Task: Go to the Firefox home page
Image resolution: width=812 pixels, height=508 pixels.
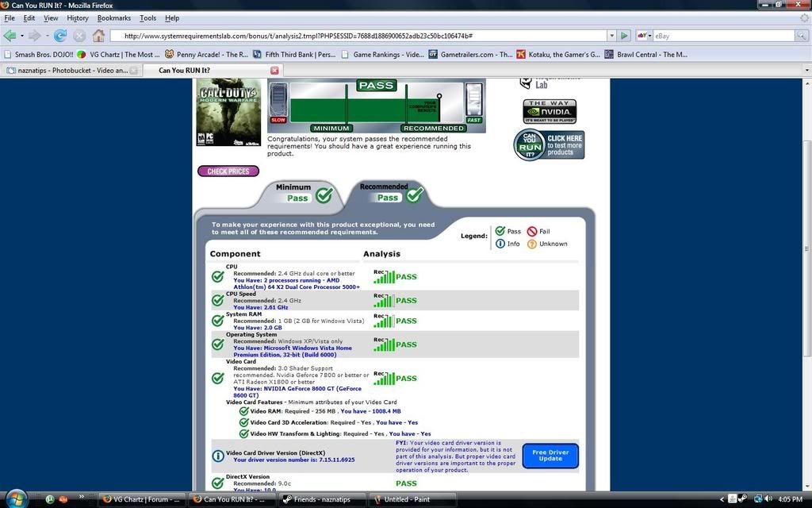Action: pos(98,36)
